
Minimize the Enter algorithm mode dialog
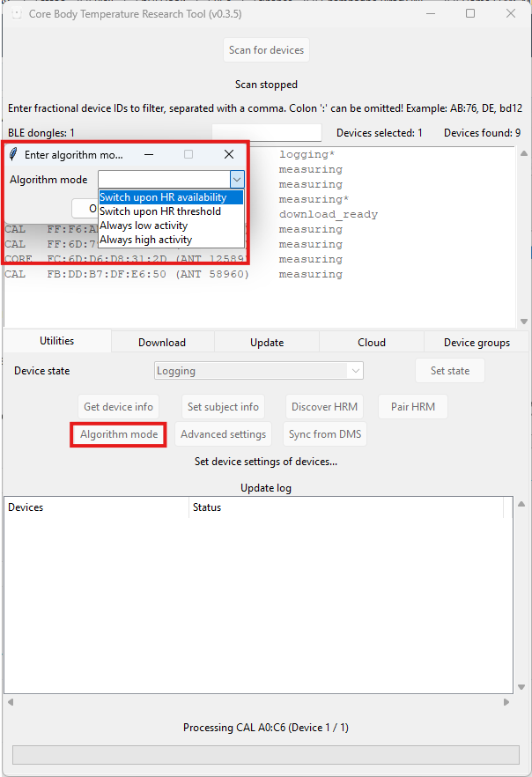tap(149, 155)
